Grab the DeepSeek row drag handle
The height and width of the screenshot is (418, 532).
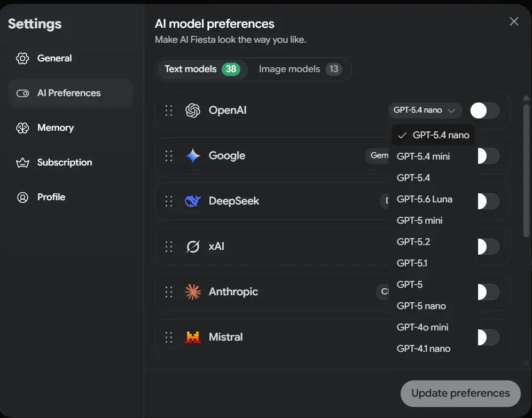[x=169, y=201]
